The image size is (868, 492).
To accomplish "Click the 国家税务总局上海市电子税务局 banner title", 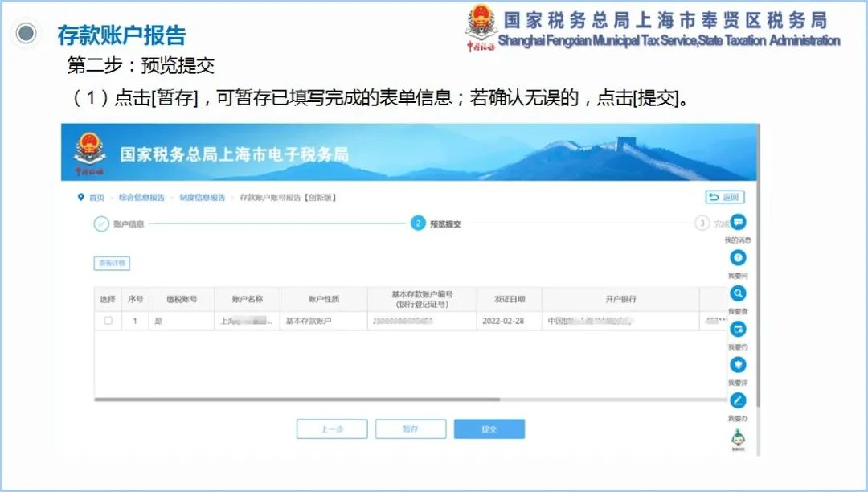I will 234,154.
